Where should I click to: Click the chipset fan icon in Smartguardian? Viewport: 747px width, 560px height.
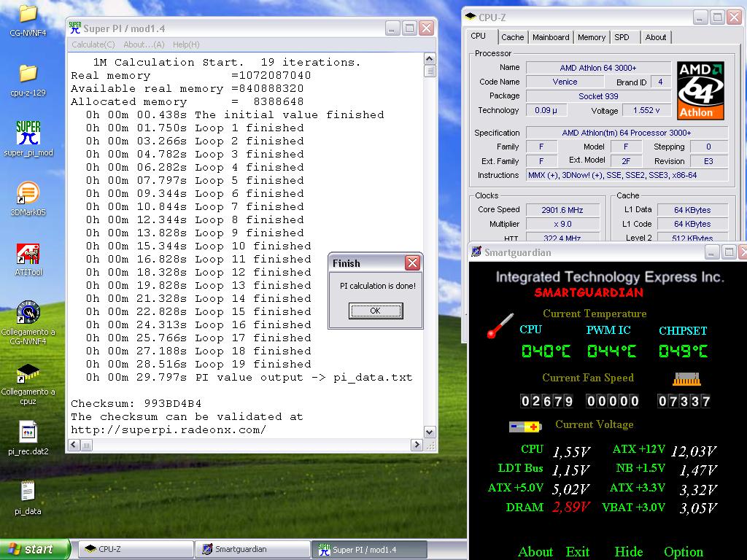pos(686,379)
